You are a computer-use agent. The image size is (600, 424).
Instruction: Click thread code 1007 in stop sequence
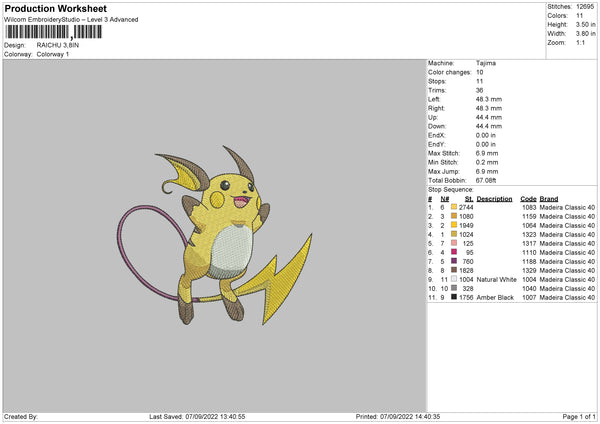(x=529, y=298)
